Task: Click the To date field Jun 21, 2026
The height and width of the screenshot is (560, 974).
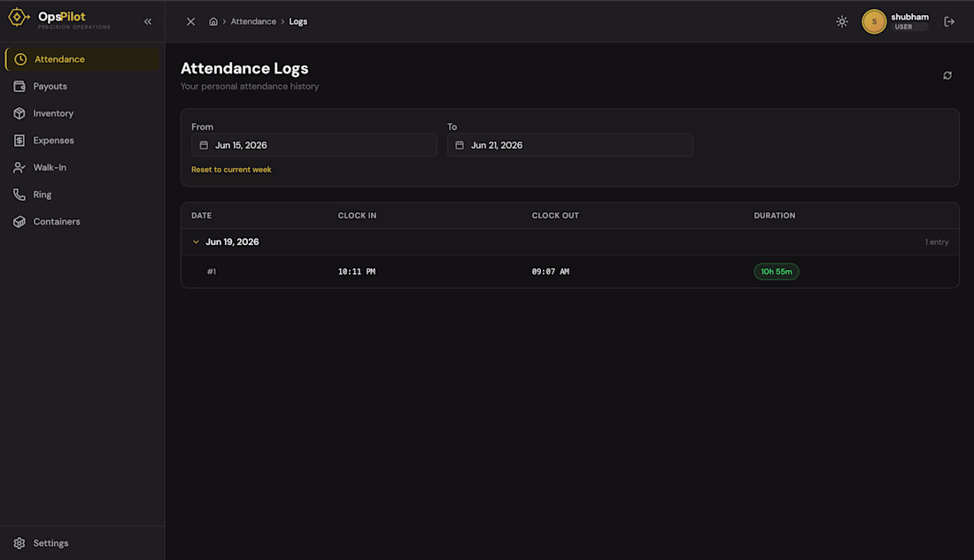Action: point(569,145)
